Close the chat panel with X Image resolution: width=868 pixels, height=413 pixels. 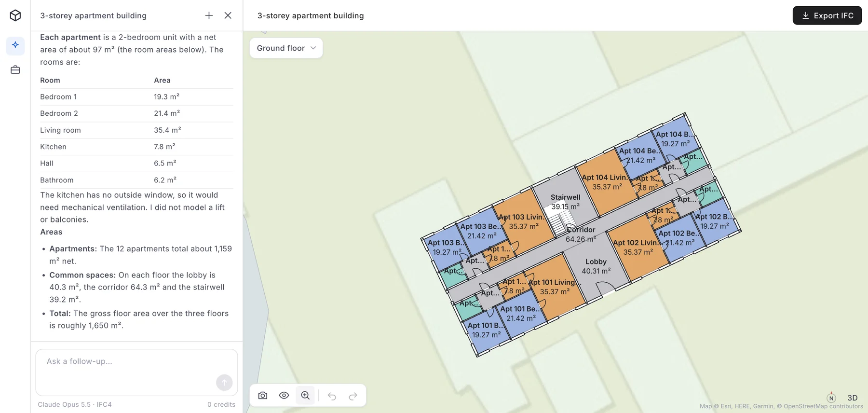click(x=228, y=15)
